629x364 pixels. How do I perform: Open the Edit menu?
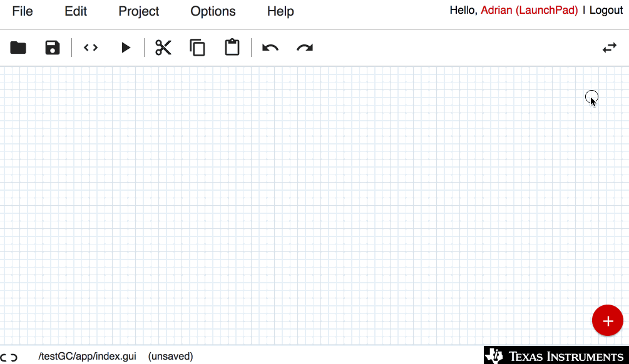(76, 11)
